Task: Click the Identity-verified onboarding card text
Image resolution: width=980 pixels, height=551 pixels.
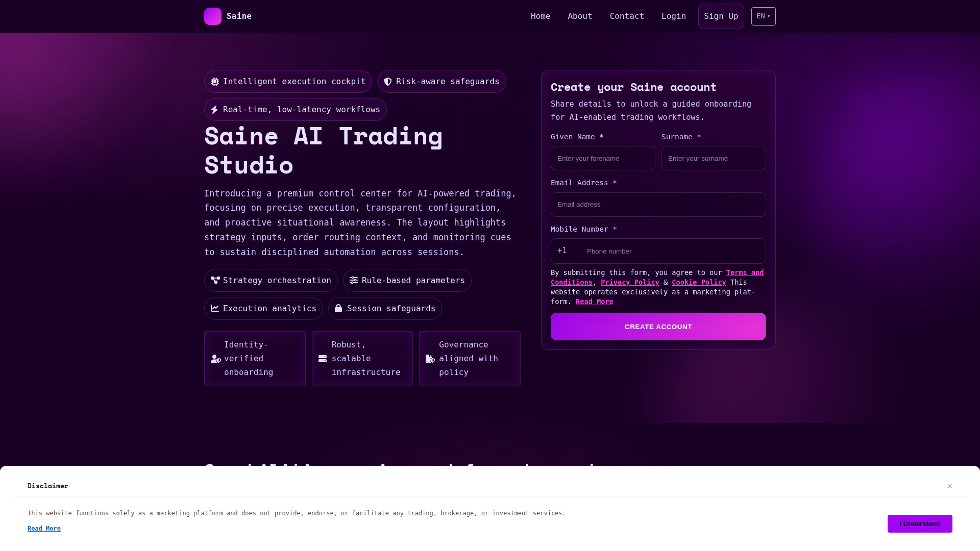Action: coord(249,359)
